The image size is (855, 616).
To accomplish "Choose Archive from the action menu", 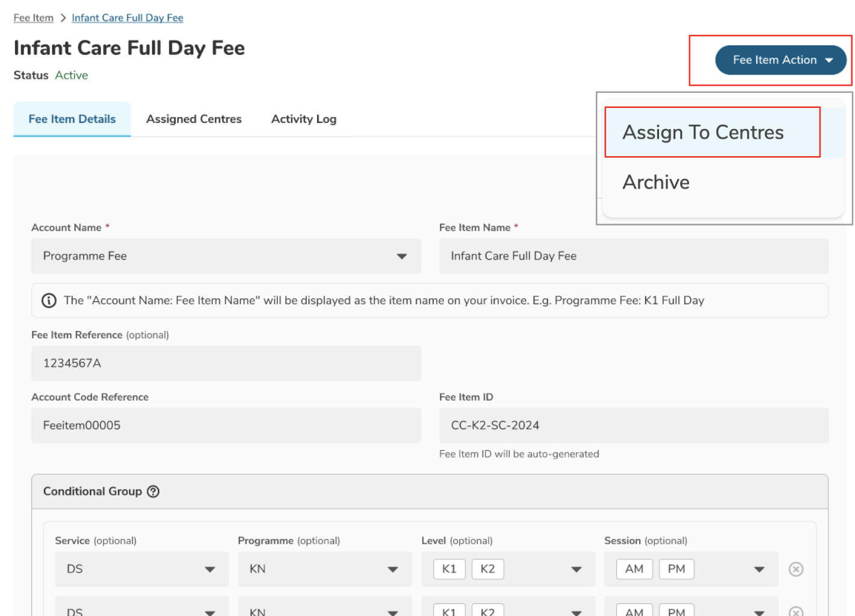I will 656,182.
